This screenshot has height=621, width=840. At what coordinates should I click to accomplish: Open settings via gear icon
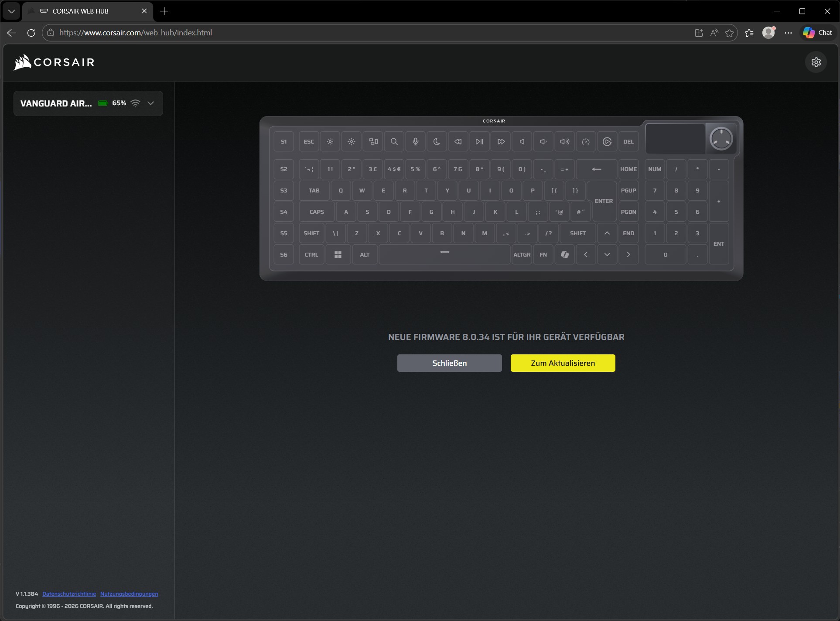816,62
